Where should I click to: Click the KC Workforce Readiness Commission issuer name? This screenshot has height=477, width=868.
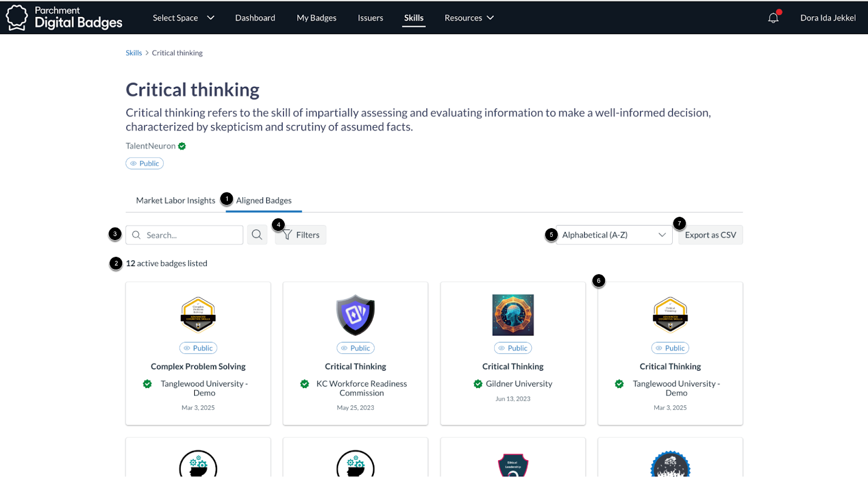(x=362, y=388)
